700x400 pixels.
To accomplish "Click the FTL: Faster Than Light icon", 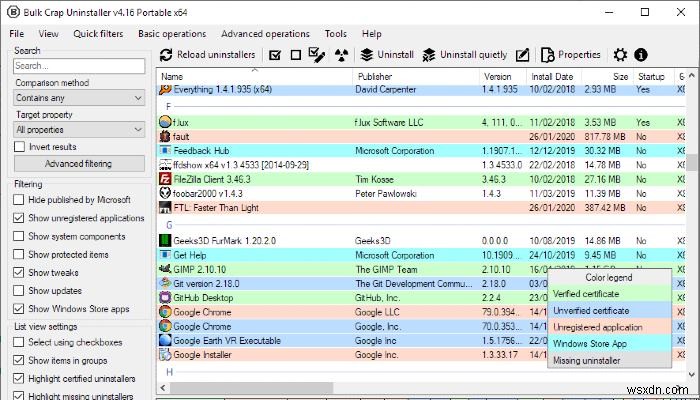I will click(x=165, y=208).
